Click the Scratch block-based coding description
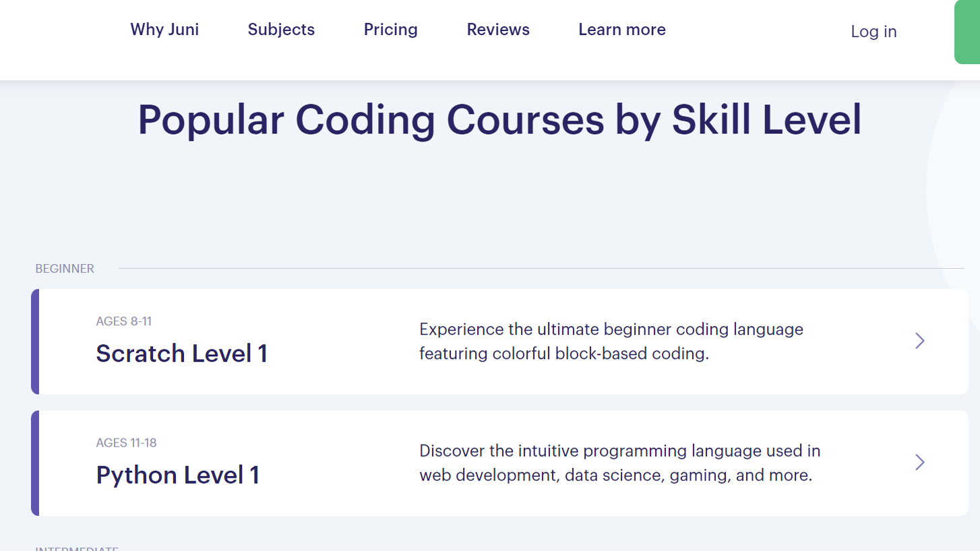The width and height of the screenshot is (980, 551). (611, 342)
